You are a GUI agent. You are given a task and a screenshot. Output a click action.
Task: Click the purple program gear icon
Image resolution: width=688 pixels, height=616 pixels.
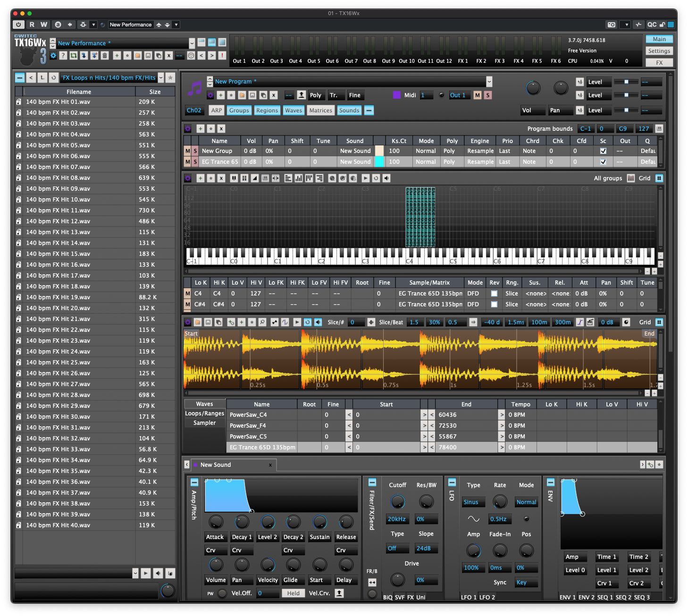pos(210,95)
